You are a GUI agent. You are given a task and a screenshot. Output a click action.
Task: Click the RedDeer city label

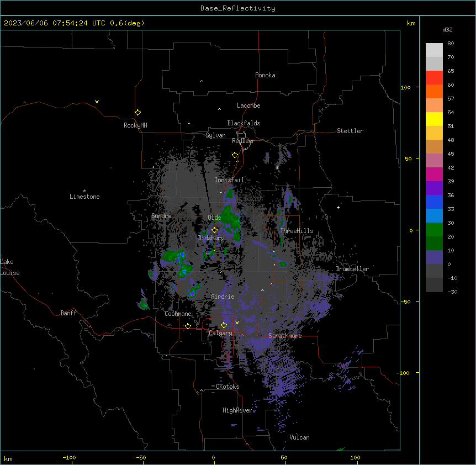click(x=243, y=141)
